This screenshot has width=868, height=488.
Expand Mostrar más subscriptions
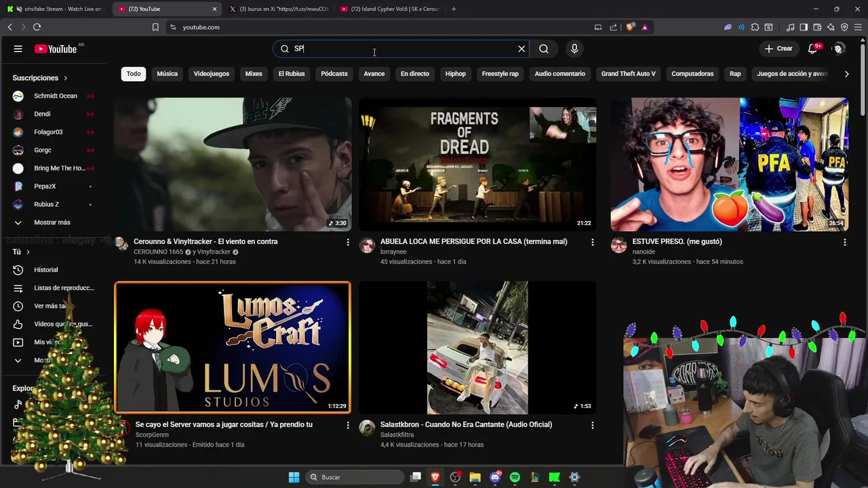point(53,222)
